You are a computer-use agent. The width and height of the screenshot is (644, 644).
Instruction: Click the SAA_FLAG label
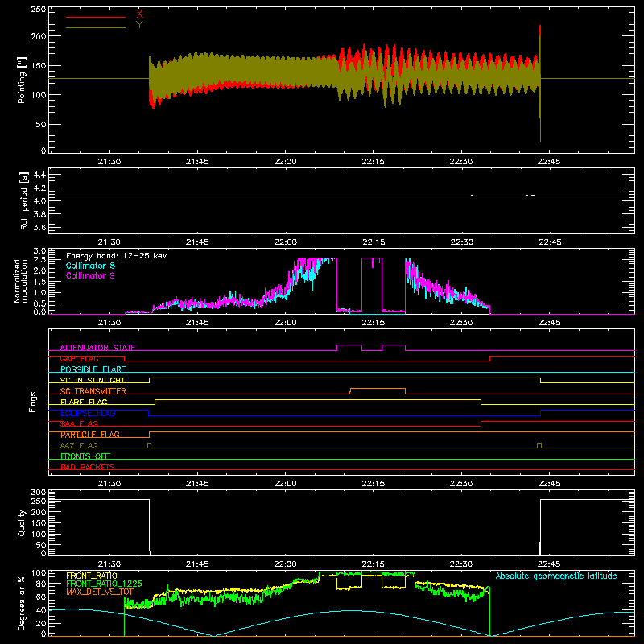pyautogui.click(x=79, y=423)
